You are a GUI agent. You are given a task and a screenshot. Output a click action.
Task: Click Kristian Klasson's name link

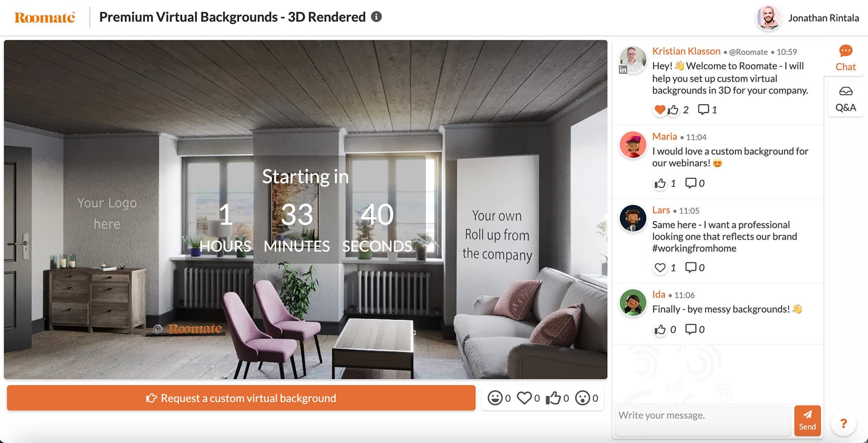[x=686, y=51]
